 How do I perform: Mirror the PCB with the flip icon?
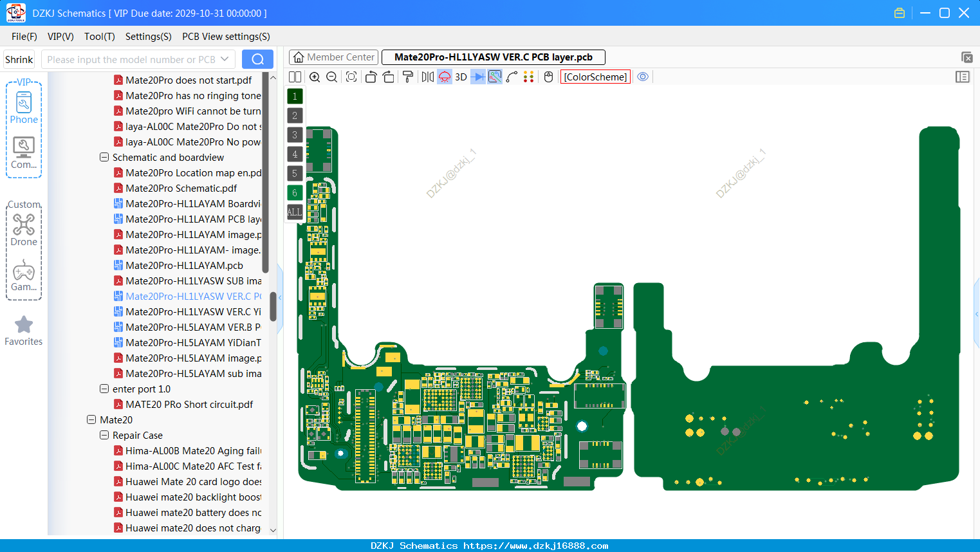click(x=428, y=77)
